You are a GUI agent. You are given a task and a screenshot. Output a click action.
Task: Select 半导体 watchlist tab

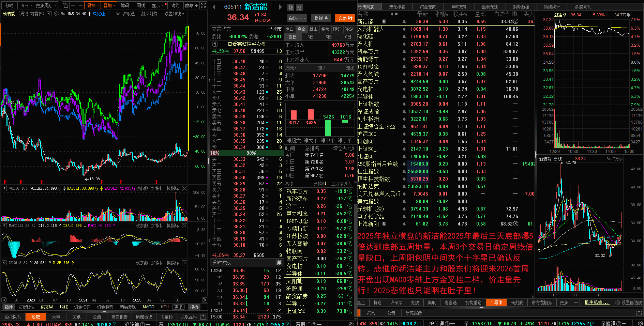[x=496, y=302]
